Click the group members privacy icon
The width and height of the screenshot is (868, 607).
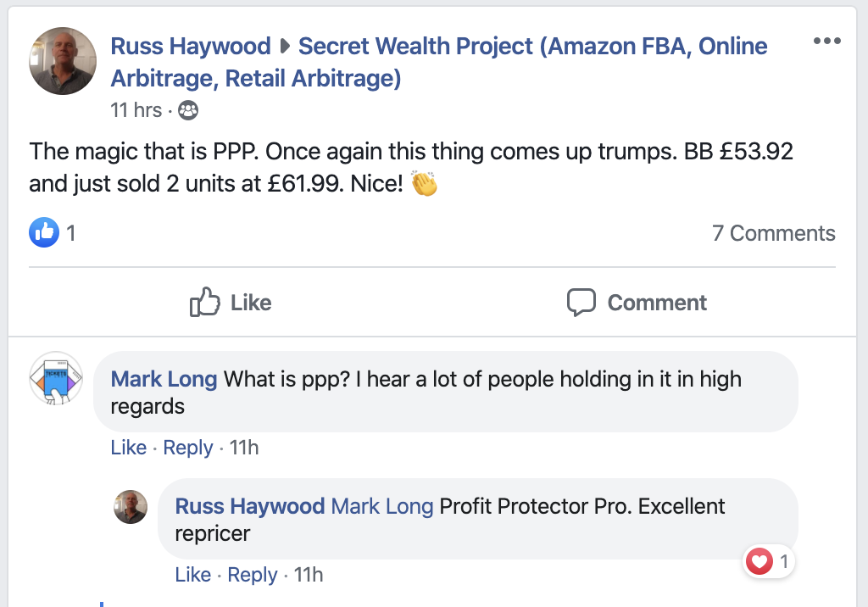[x=188, y=110]
